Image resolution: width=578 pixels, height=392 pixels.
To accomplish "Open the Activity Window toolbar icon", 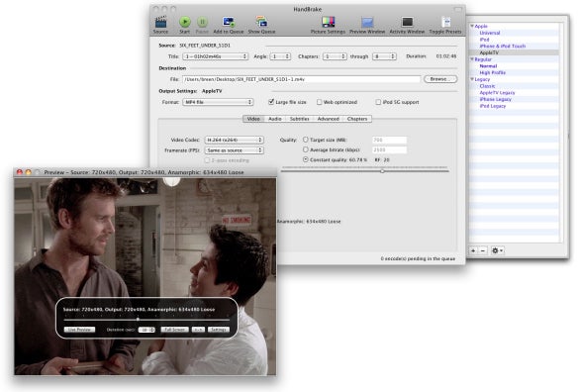I will pos(407,23).
